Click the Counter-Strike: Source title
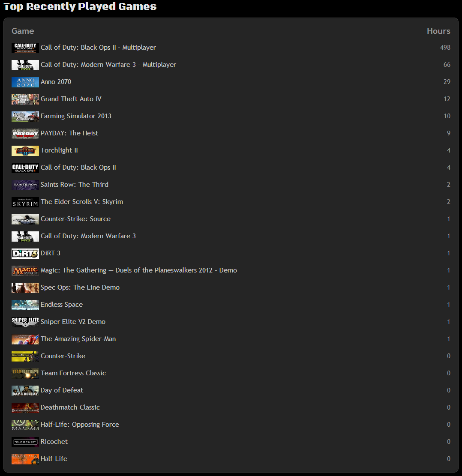Image resolution: width=462 pixels, height=476 pixels. [x=75, y=219]
